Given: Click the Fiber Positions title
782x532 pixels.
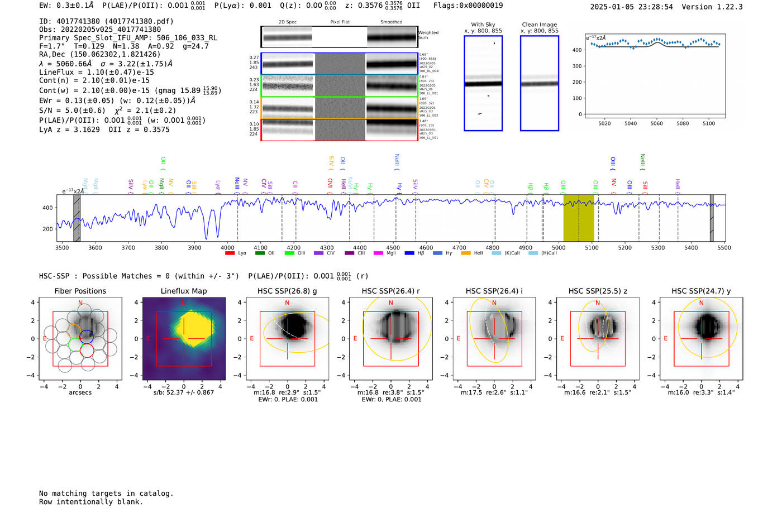Looking at the screenshot, I should click(x=80, y=291).
